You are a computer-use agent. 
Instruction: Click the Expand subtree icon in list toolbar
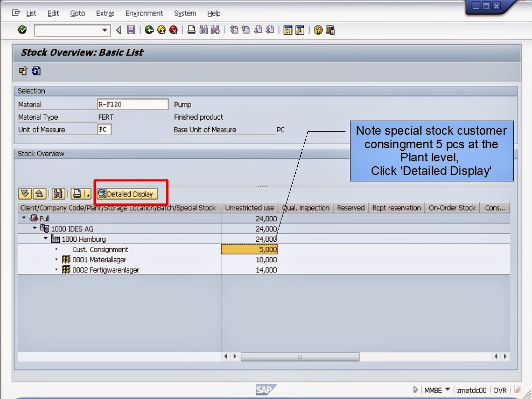tap(25, 194)
